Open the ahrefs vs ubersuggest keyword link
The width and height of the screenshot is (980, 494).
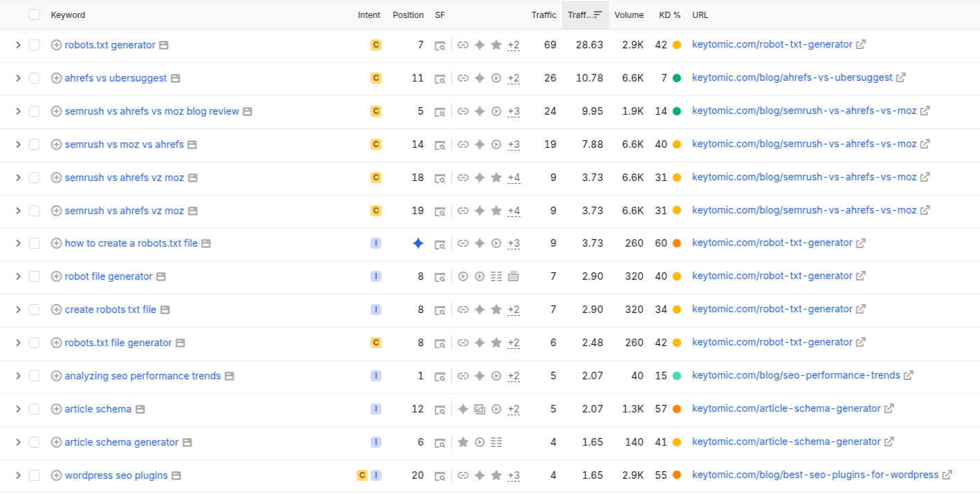click(x=115, y=78)
